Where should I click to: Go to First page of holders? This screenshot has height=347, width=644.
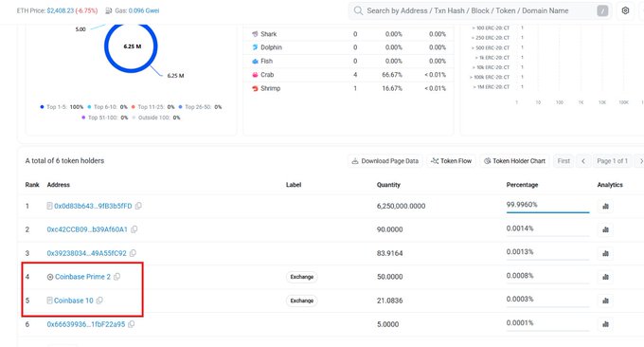pos(563,161)
